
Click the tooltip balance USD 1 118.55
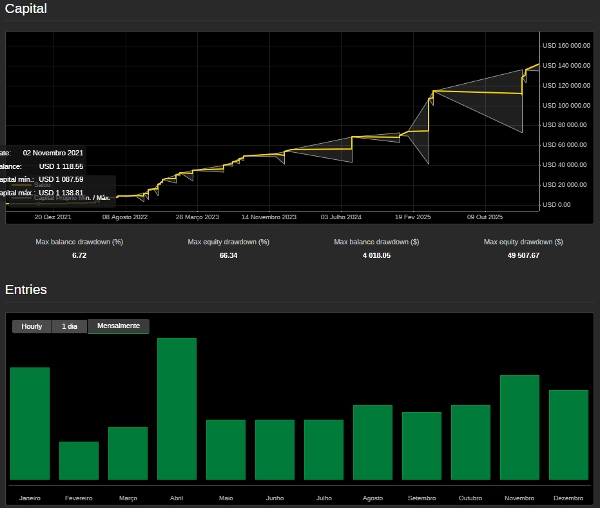click(61, 166)
